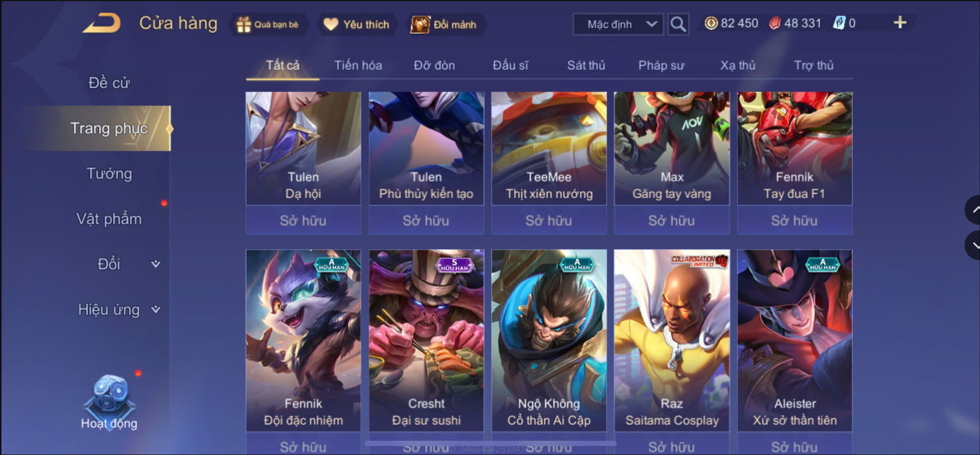Click the gold coin balance icon

[710, 23]
